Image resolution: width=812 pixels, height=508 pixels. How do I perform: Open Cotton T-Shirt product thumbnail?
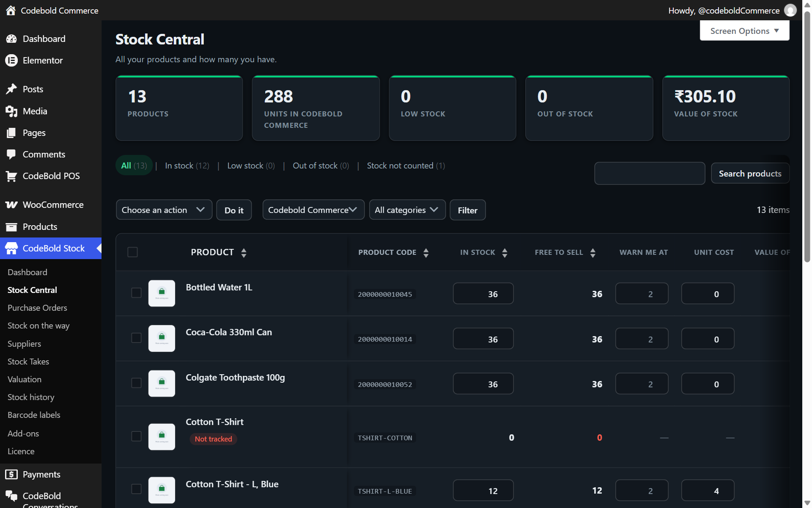tap(162, 436)
